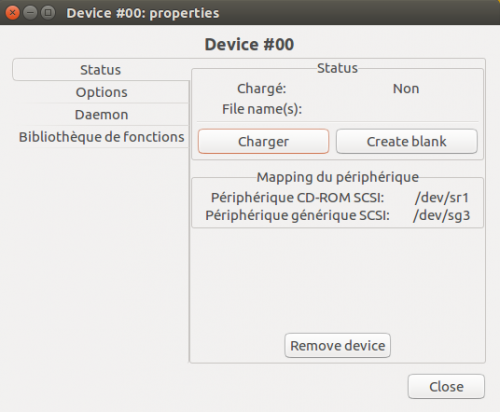Click the bold Device #00 heading
500x412 pixels.
point(249,44)
